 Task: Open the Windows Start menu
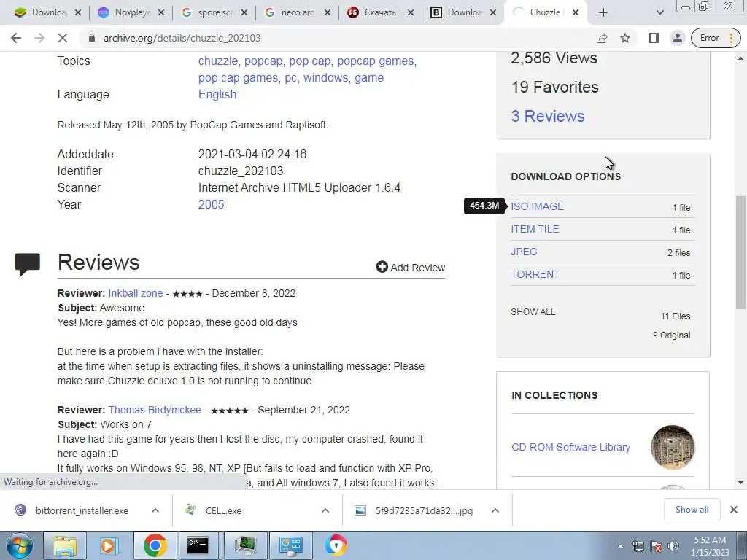click(x=19, y=545)
